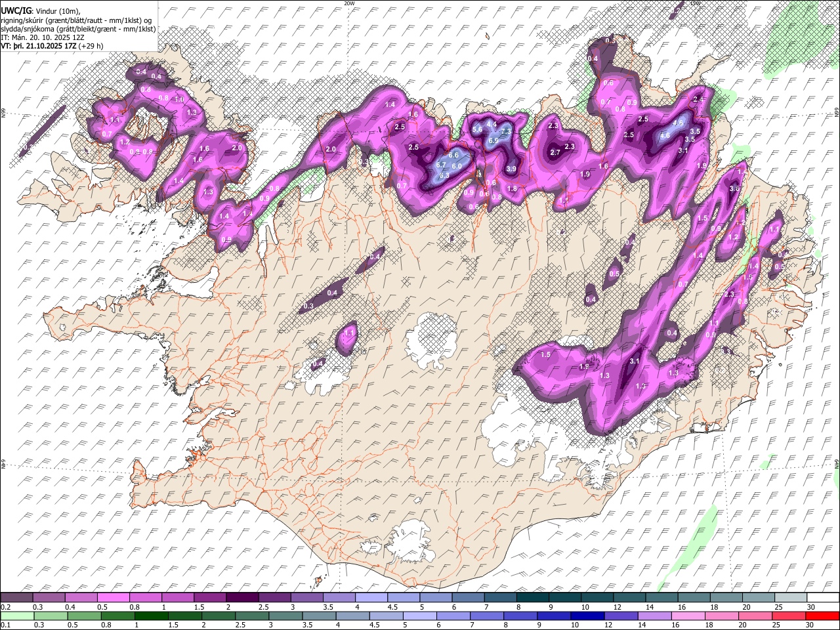Click the 'UWC/IG: Vindur (10m)' title text
The height and width of the screenshot is (630, 840).
41,10
